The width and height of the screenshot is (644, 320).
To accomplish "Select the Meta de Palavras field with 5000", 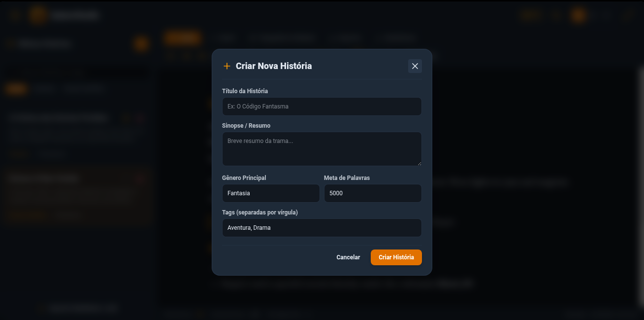I will 373,193.
